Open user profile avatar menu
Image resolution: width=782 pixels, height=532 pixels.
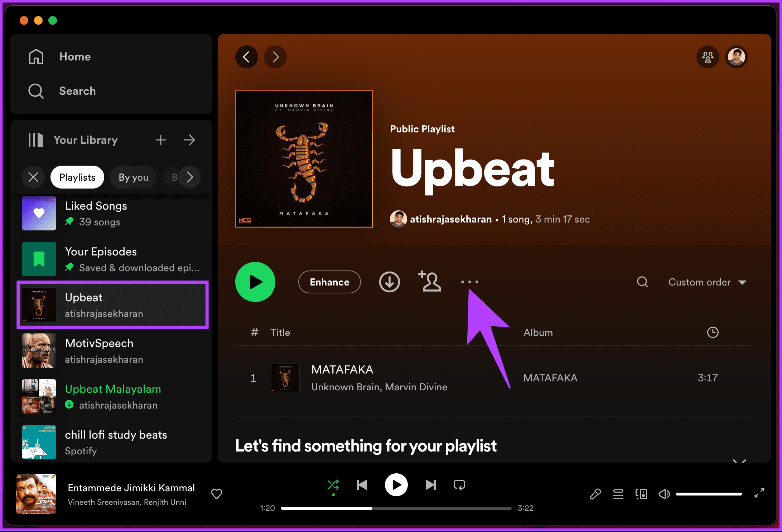pos(737,57)
